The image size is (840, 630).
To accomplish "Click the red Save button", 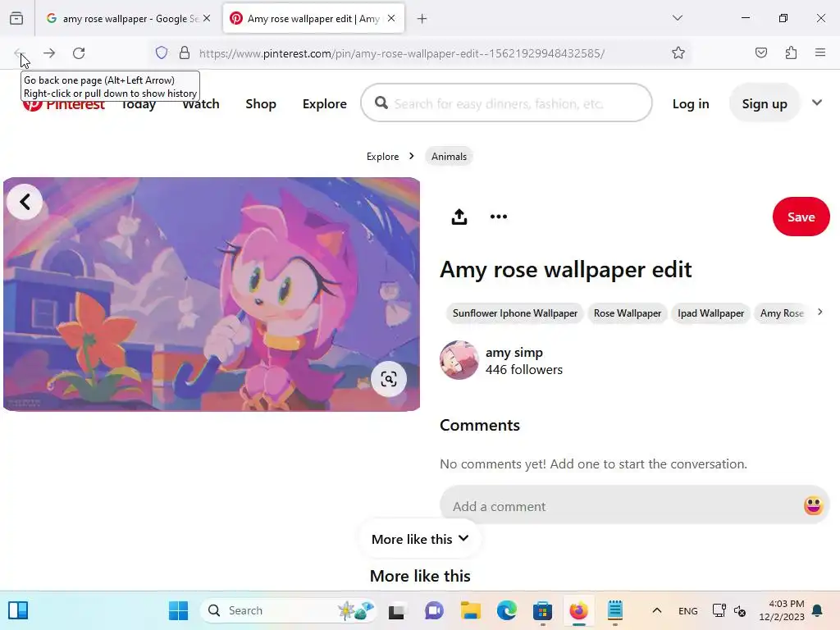I will tap(801, 217).
